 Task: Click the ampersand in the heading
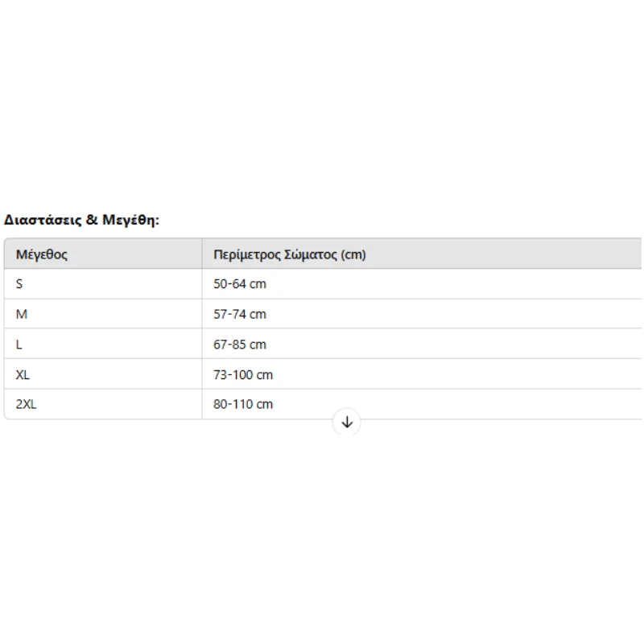[x=92, y=220]
